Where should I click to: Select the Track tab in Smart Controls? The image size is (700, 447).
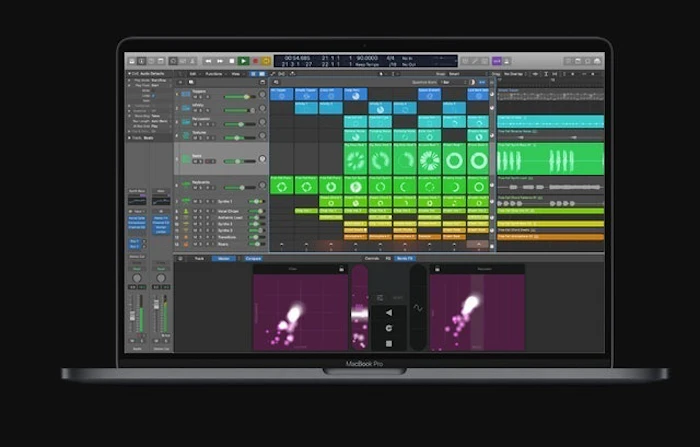pyautogui.click(x=199, y=259)
